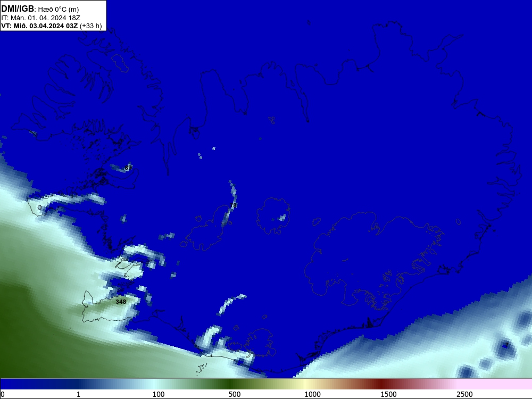This screenshot has height=399, width=532.
Task: Click the color scale label 2500
Action: click(464, 394)
